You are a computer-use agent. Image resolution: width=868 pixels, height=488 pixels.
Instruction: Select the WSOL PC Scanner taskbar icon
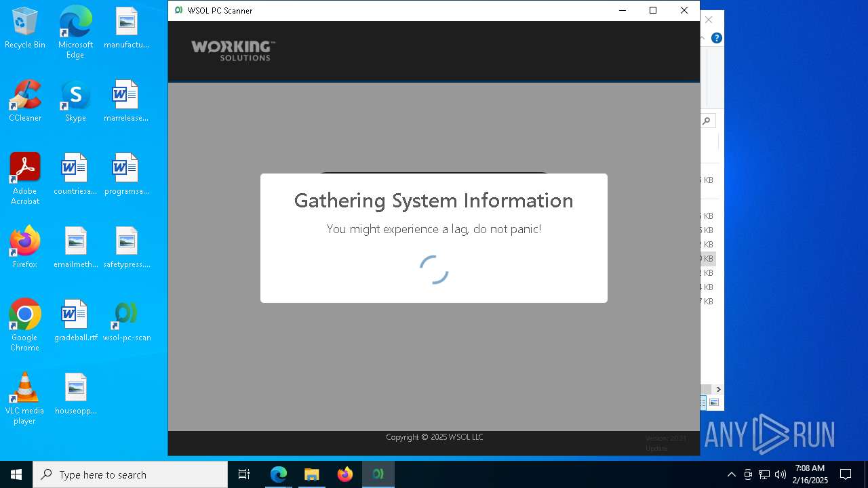(x=378, y=474)
